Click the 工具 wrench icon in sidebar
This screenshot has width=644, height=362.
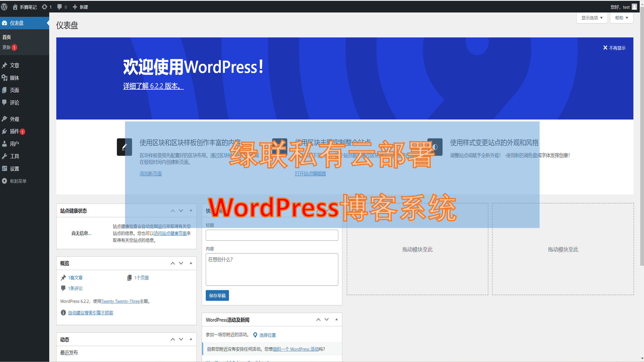click(x=5, y=156)
